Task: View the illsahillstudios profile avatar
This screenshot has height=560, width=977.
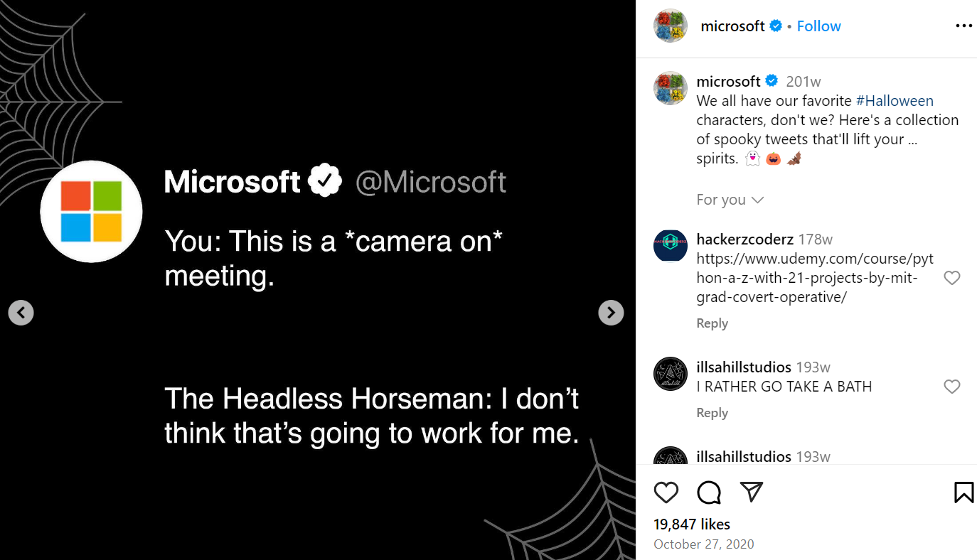Action: (670, 374)
